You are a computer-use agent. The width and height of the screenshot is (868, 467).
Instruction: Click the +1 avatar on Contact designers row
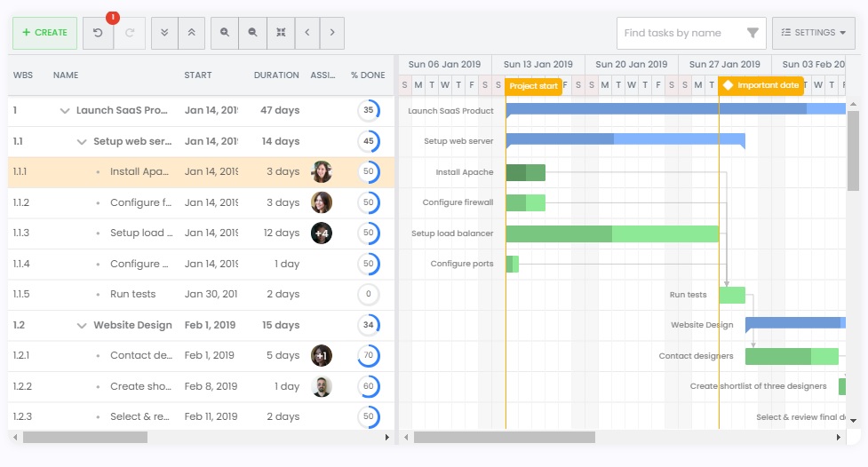click(x=322, y=356)
